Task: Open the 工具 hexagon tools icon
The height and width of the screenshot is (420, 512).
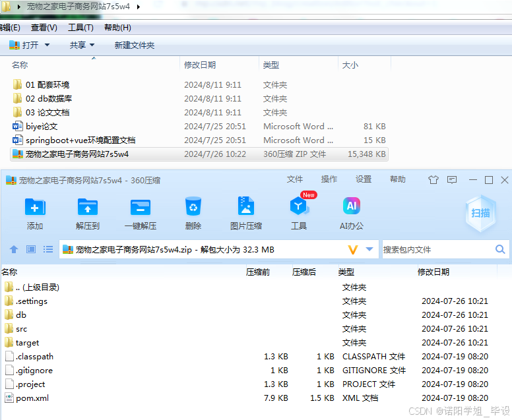Action: 298,206
